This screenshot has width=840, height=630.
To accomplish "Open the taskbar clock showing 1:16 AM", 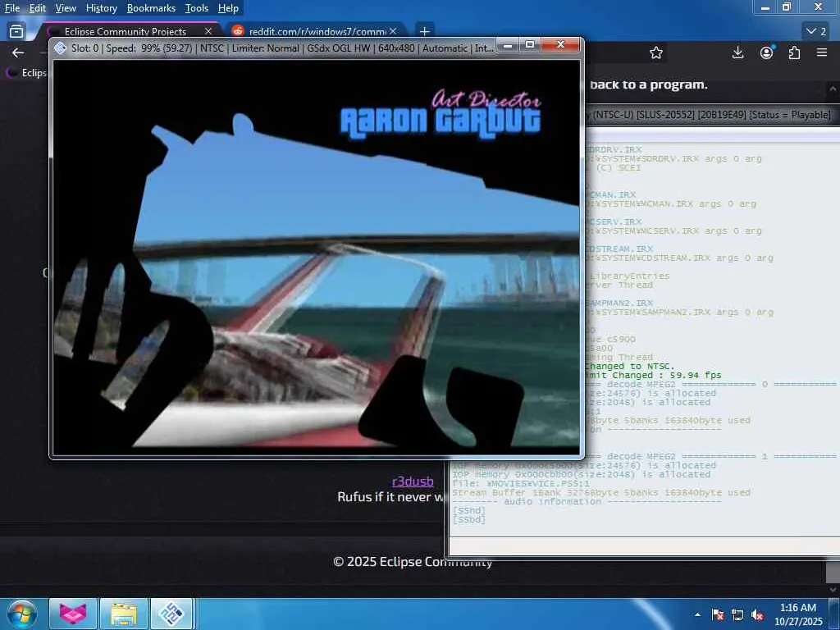I will 798,614.
